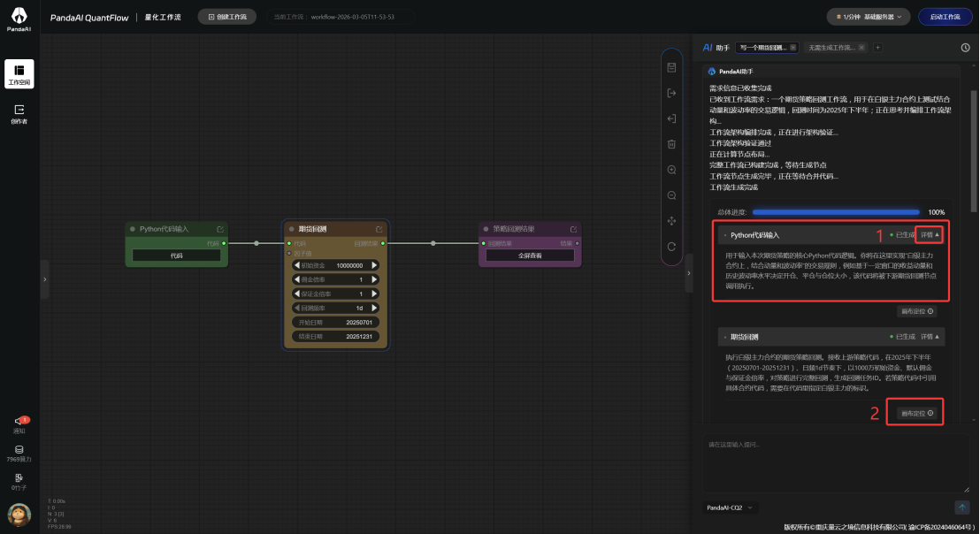This screenshot has height=534, width=980.
Task: Click the assistant message input box
Action: [x=836, y=464]
